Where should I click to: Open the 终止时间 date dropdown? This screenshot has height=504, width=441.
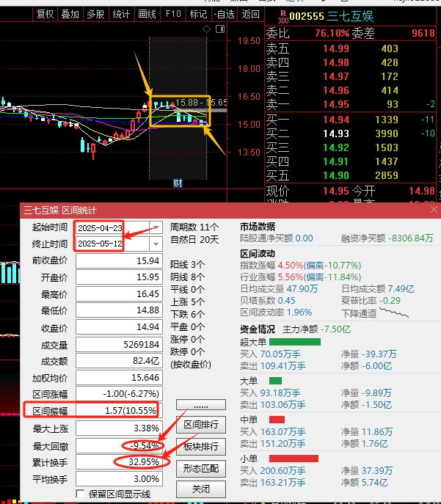pos(156,244)
